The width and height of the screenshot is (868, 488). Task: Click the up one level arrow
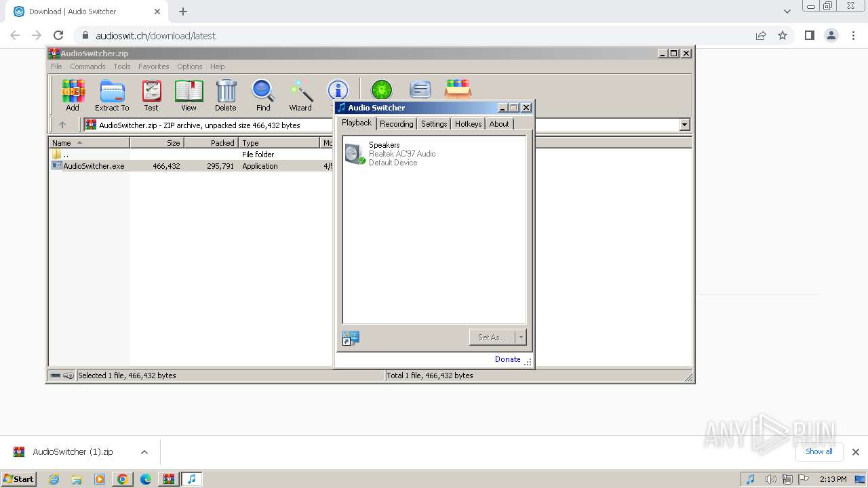[62, 125]
